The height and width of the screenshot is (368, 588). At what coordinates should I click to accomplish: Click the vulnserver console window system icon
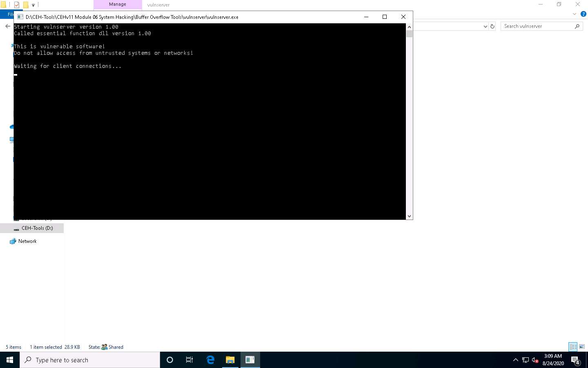20,17
